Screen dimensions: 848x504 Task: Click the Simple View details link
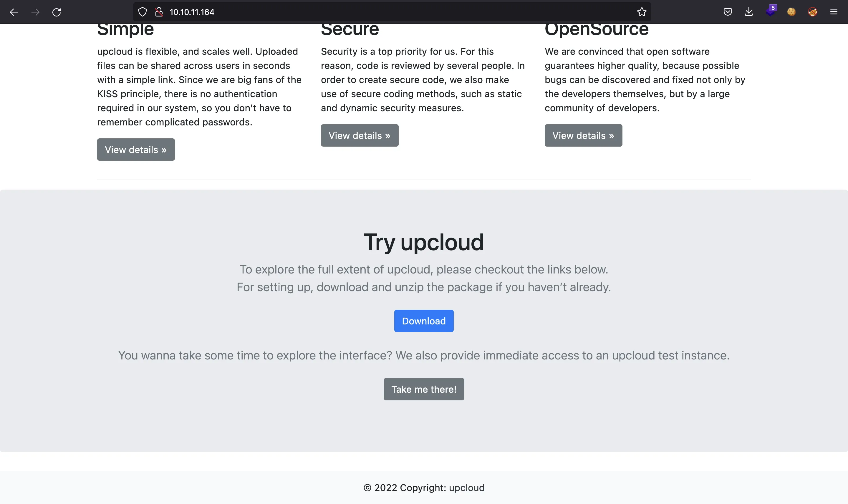[x=136, y=149]
